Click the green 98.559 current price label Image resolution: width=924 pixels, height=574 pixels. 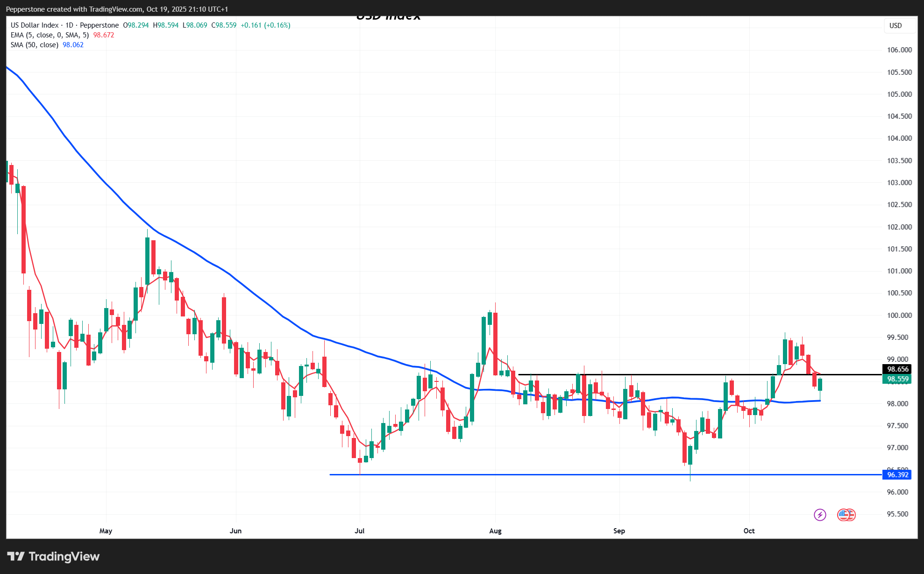click(x=897, y=379)
